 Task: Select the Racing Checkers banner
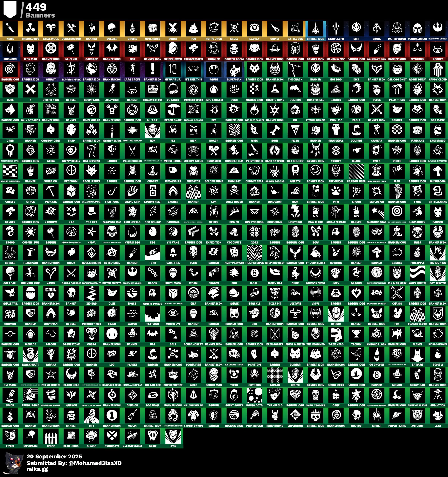pos(10,171)
